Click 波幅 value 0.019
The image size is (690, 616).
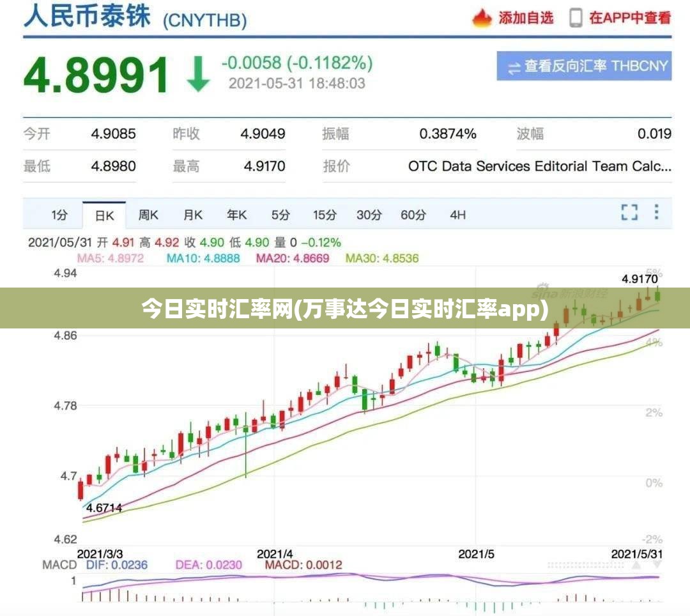click(654, 134)
